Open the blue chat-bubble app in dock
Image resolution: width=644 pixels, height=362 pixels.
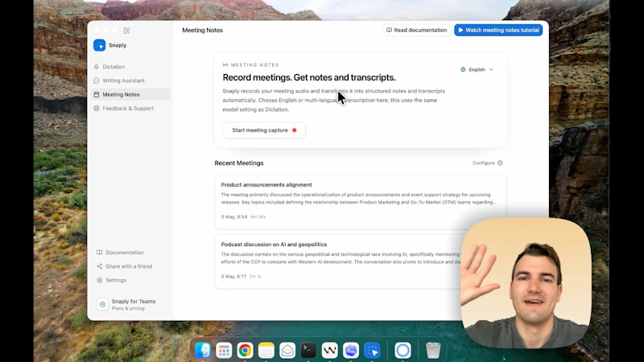tap(351, 351)
